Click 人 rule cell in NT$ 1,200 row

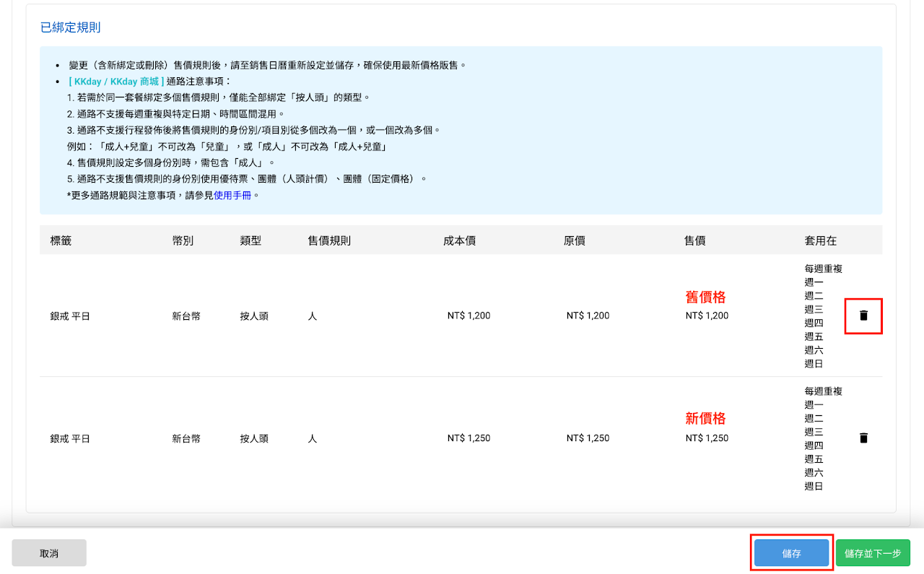coord(312,316)
